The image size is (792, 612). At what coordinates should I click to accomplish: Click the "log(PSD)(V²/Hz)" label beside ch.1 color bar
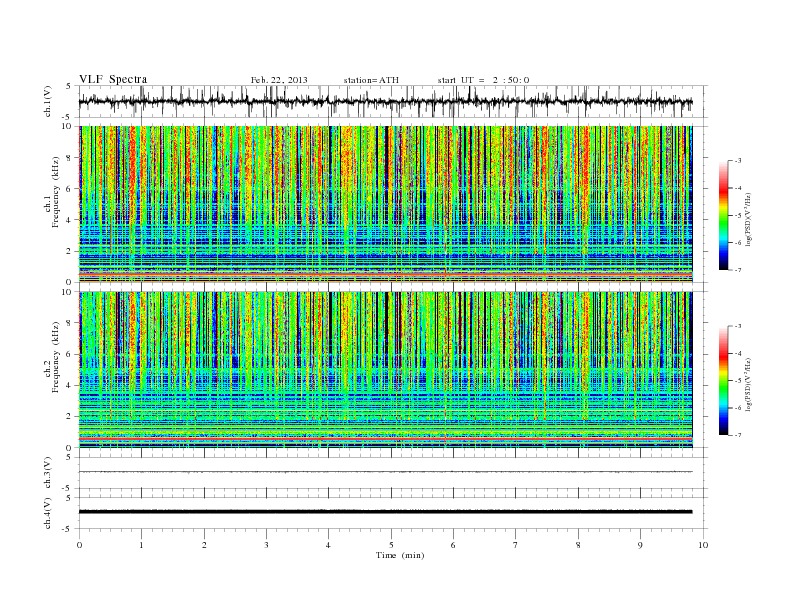coord(749,219)
